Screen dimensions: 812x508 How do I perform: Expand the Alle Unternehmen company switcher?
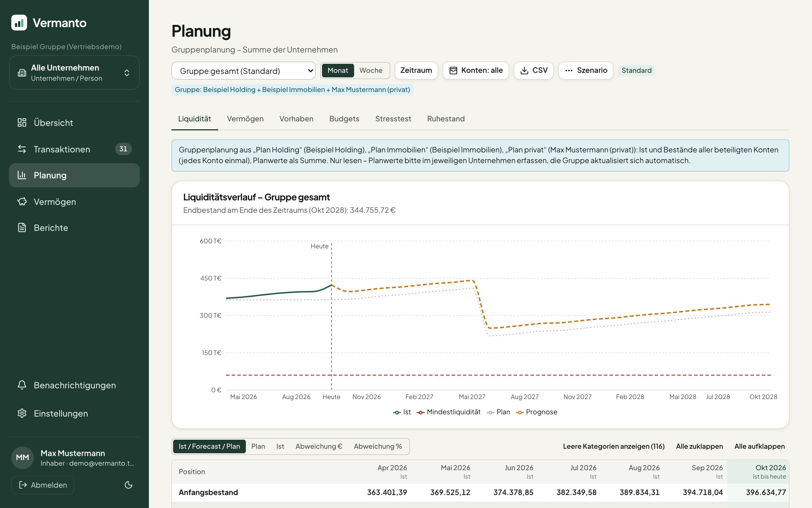tap(74, 73)
